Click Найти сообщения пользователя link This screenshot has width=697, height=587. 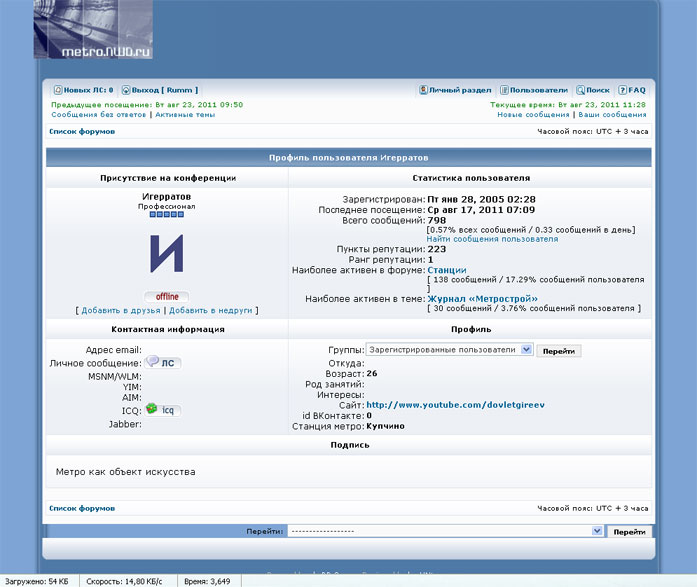coord(486,239)
